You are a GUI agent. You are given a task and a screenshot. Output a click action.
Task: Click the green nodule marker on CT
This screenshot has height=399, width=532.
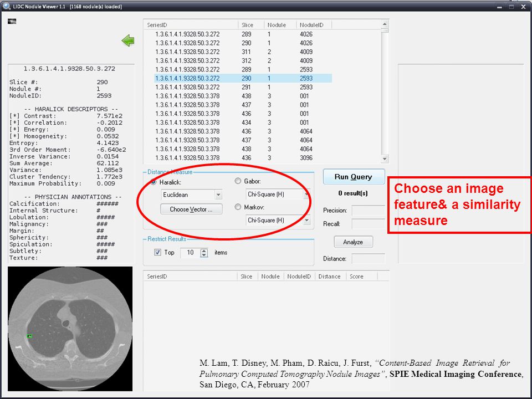[x=29, y=336]
